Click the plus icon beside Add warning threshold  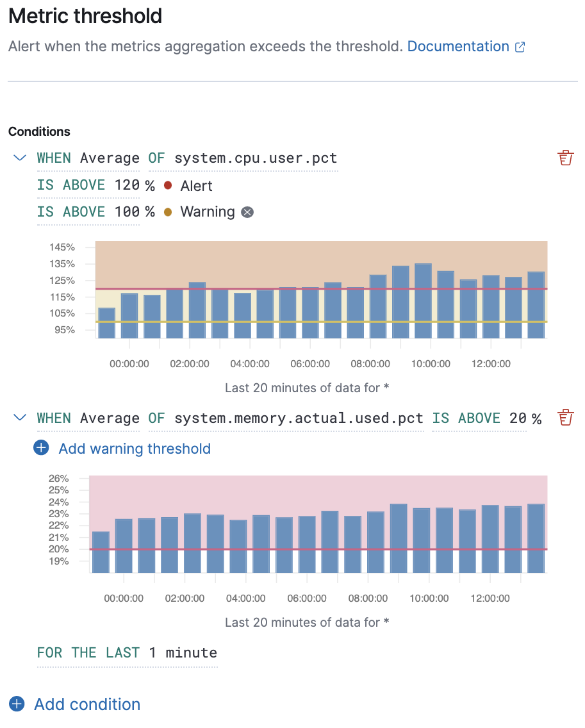tap(41, 448)
